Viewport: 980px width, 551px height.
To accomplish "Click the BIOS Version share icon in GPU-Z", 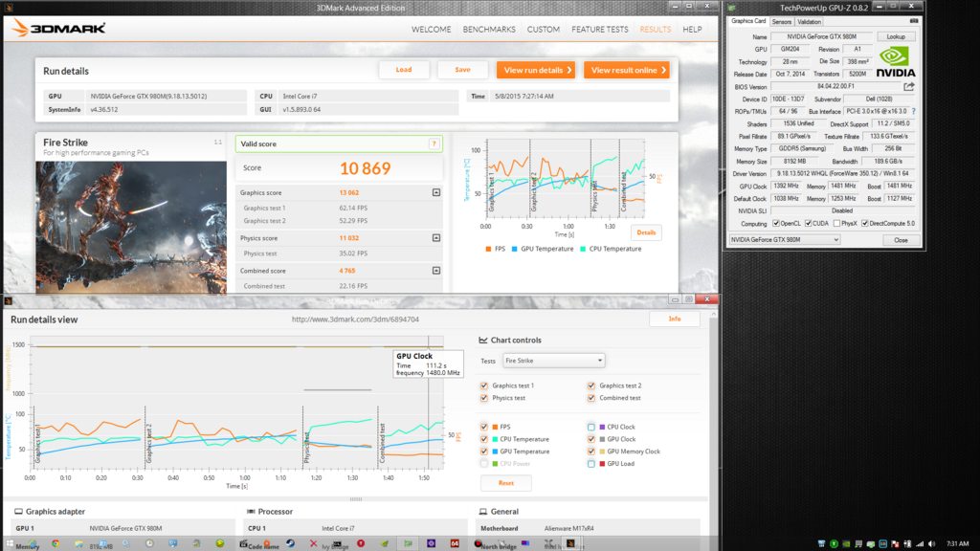I will [x=909, y=86].
